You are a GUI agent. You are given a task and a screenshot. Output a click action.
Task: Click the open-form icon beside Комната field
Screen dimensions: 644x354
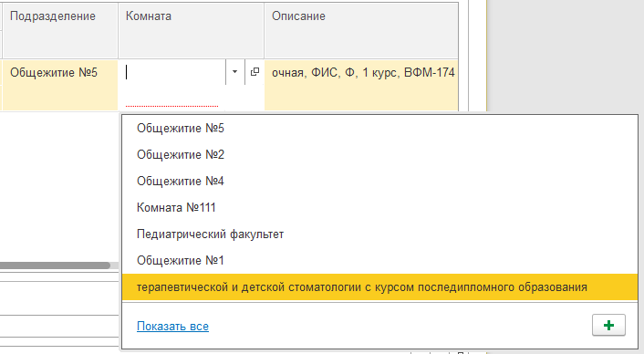(x=254, y=72)
